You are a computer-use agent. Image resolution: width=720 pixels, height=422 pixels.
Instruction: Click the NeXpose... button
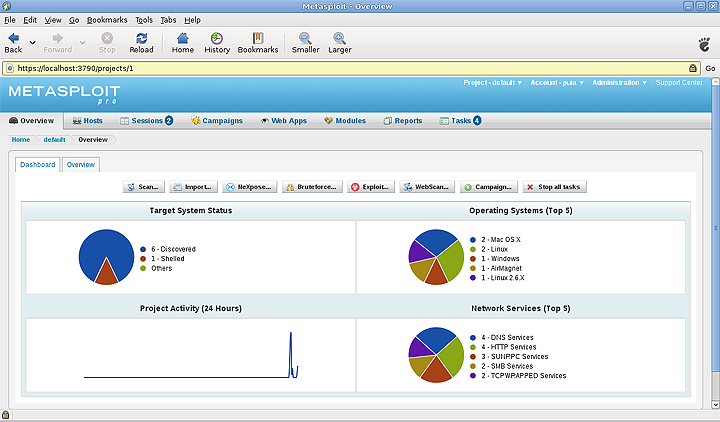[250, 187]
